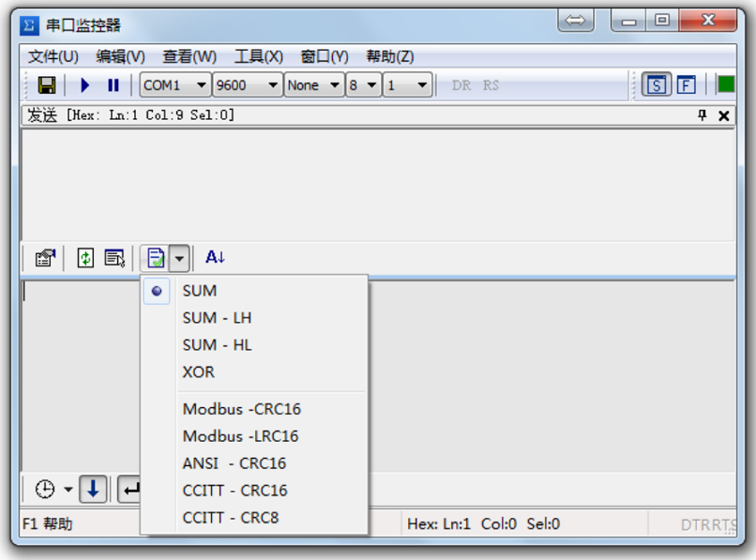Start monitoring with the play icon
Viewport: 756px width, 560px height.
(85, 85)
